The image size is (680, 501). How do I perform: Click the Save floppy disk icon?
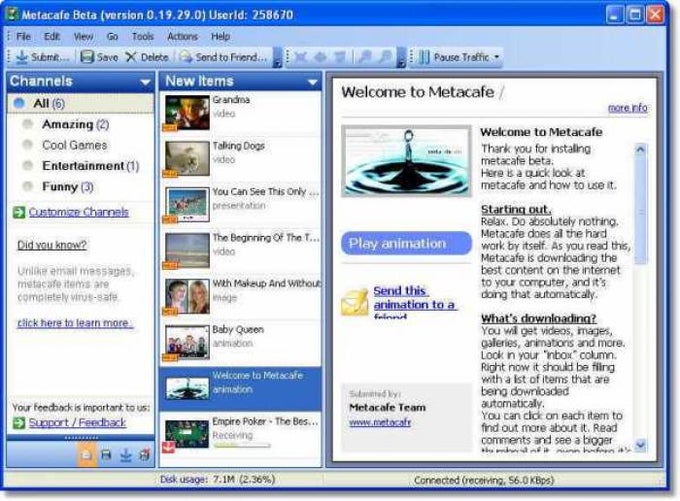point(87,57)
